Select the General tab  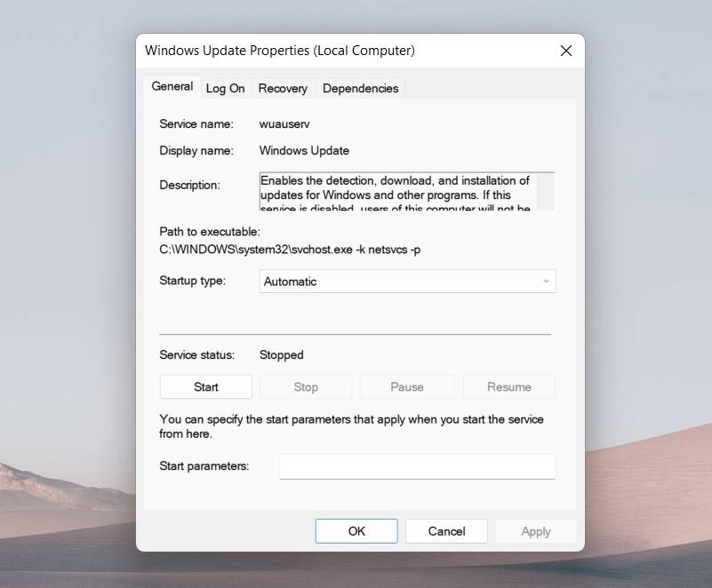pyautogui.click(x=172, y=86)
